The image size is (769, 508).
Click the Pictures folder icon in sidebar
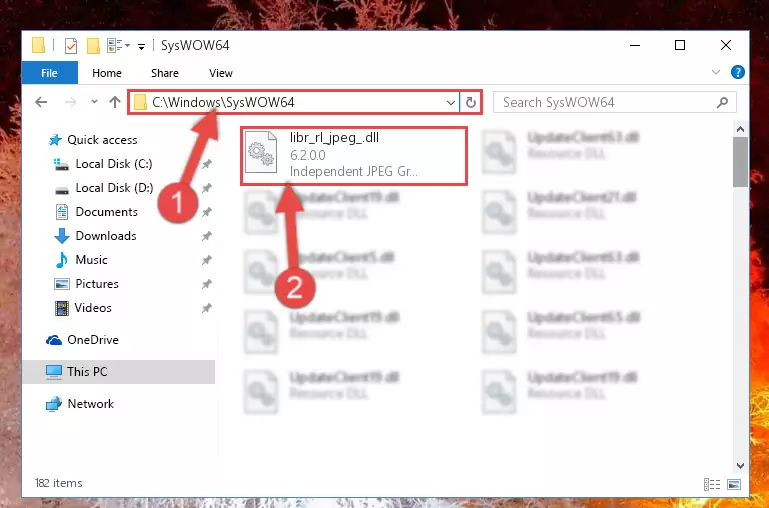(x=62, y=284)
